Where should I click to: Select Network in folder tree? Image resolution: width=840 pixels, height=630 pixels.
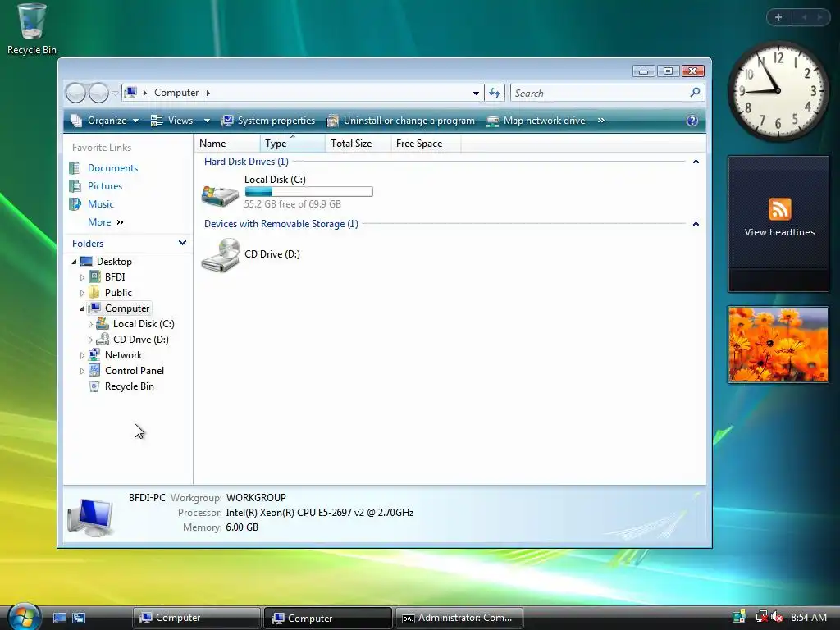123,354
